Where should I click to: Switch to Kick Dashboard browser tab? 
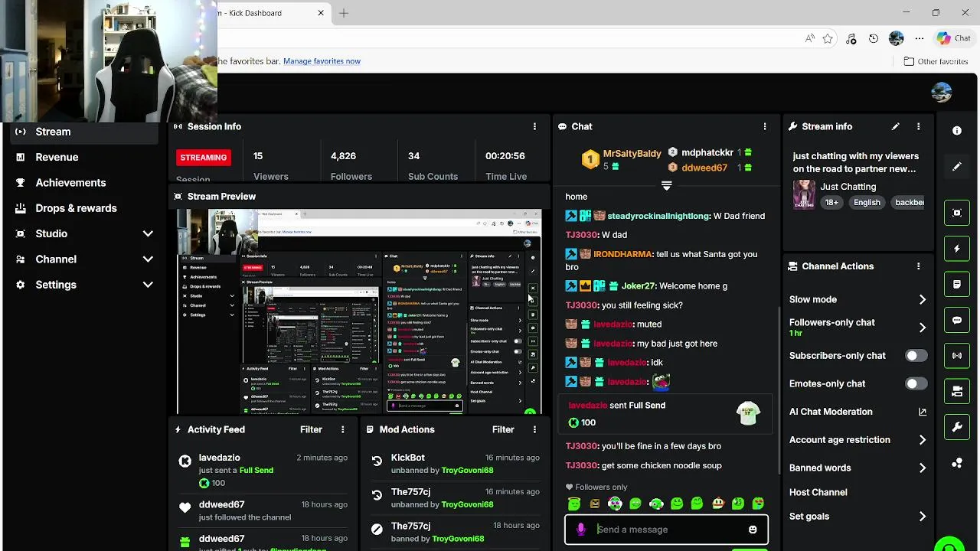[x=276, y=13]
